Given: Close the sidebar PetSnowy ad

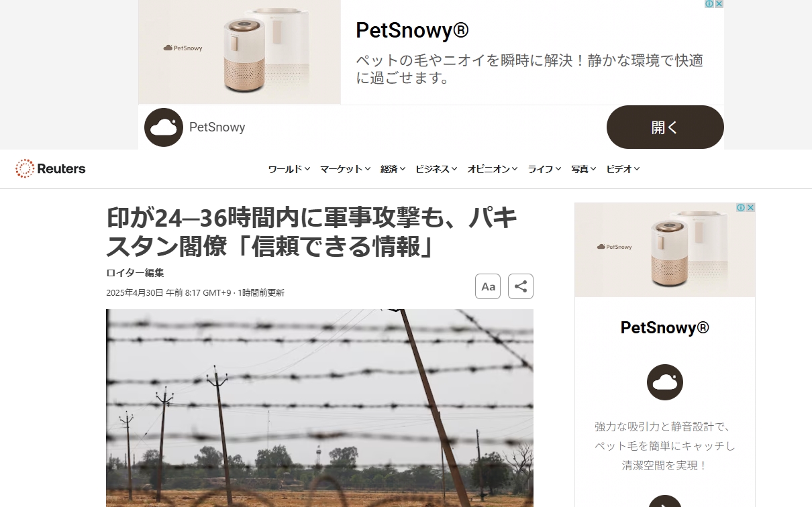Looking at the screenshot, I should [x=750, y=208].
